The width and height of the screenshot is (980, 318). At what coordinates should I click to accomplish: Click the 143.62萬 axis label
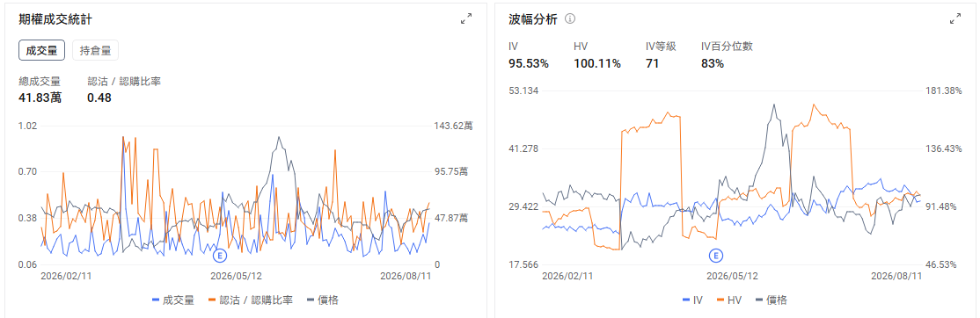[453, 126]
